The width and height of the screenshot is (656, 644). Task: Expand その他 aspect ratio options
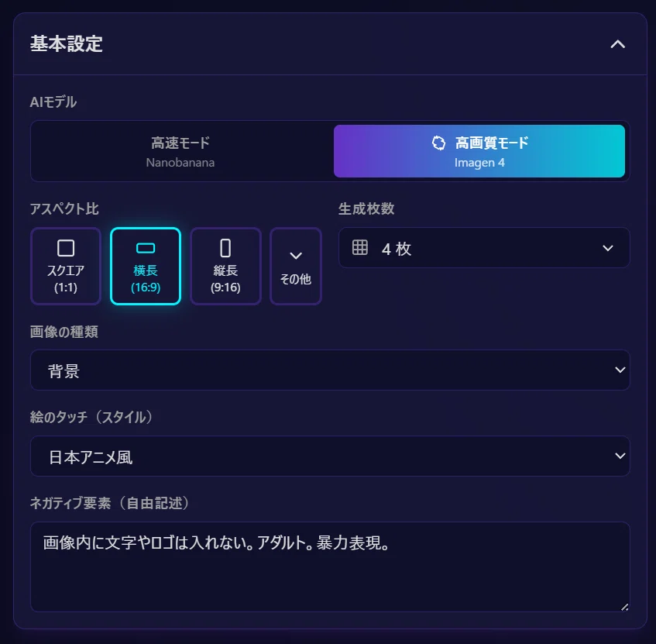point(296,267)
